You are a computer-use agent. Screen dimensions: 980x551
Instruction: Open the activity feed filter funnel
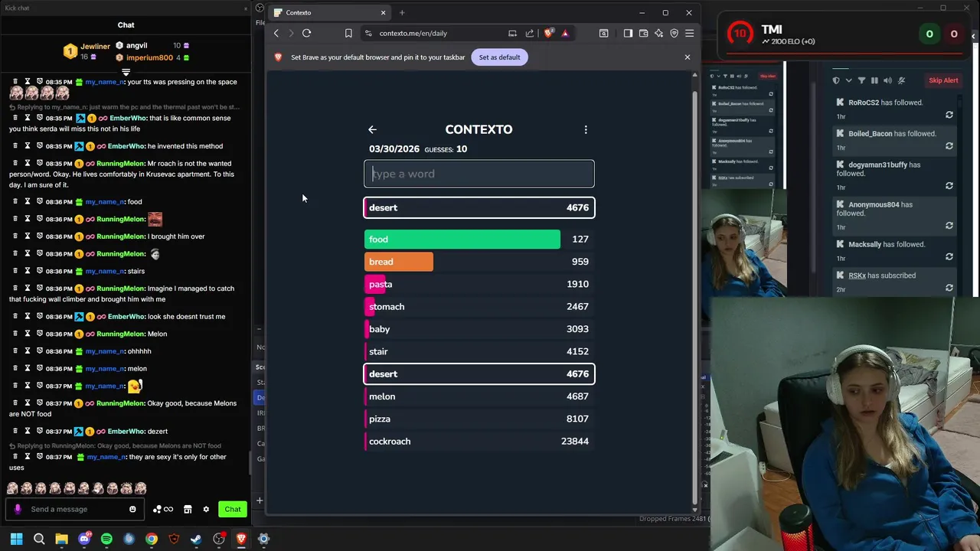(x=861, y=80)
